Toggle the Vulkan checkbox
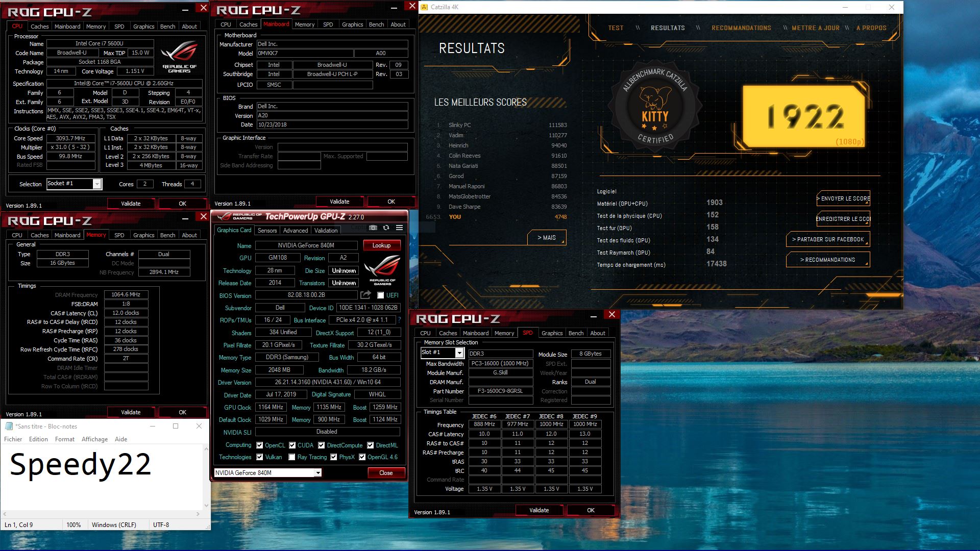 pyautogui.click(x=260, y=457)
